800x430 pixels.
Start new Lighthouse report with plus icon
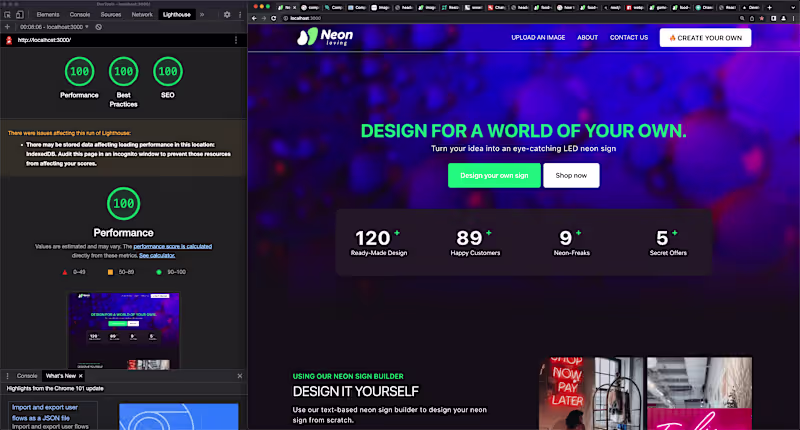(7, 27)
